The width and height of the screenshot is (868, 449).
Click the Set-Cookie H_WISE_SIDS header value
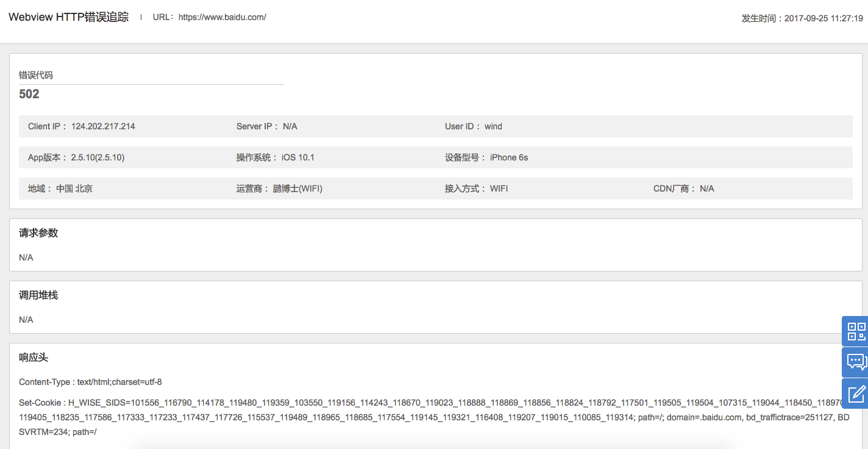[434, 417]
